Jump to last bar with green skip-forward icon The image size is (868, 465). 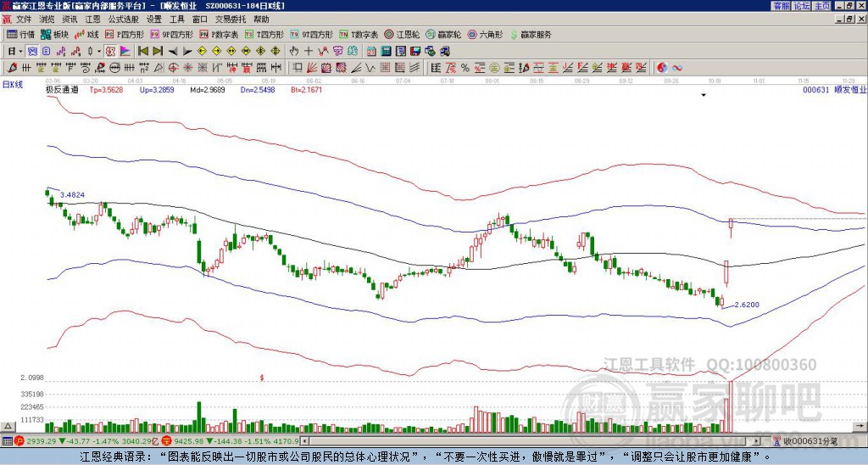(158, 52)
